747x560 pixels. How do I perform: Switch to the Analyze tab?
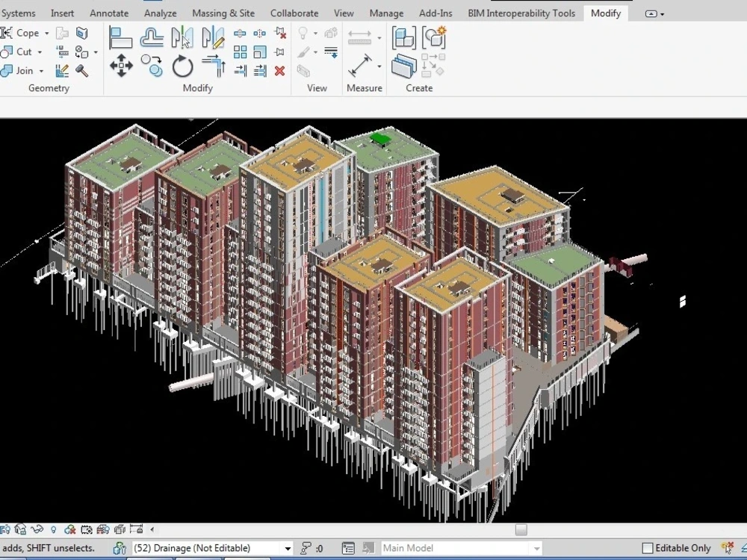click(161, 13)
